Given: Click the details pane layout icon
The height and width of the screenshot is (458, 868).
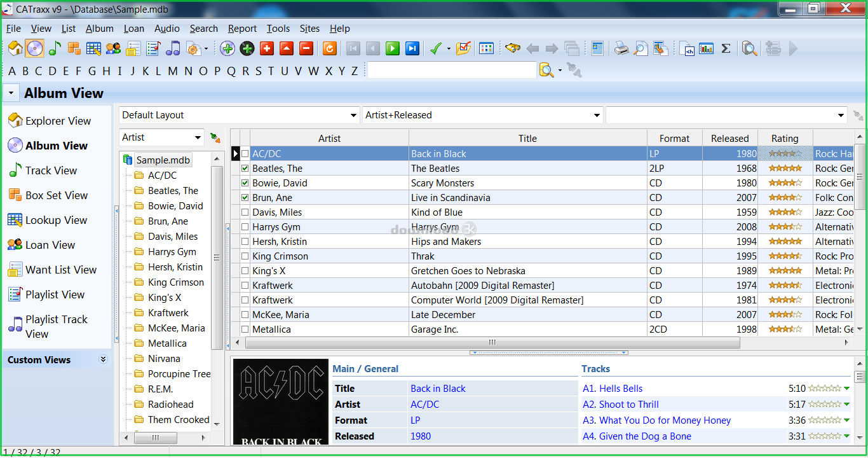Looking at the screenshot, I should click(597, 48).
